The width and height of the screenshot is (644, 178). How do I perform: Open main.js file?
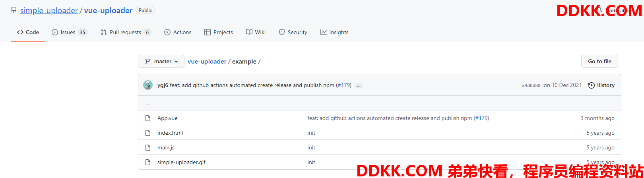click(x=166, y=147)
